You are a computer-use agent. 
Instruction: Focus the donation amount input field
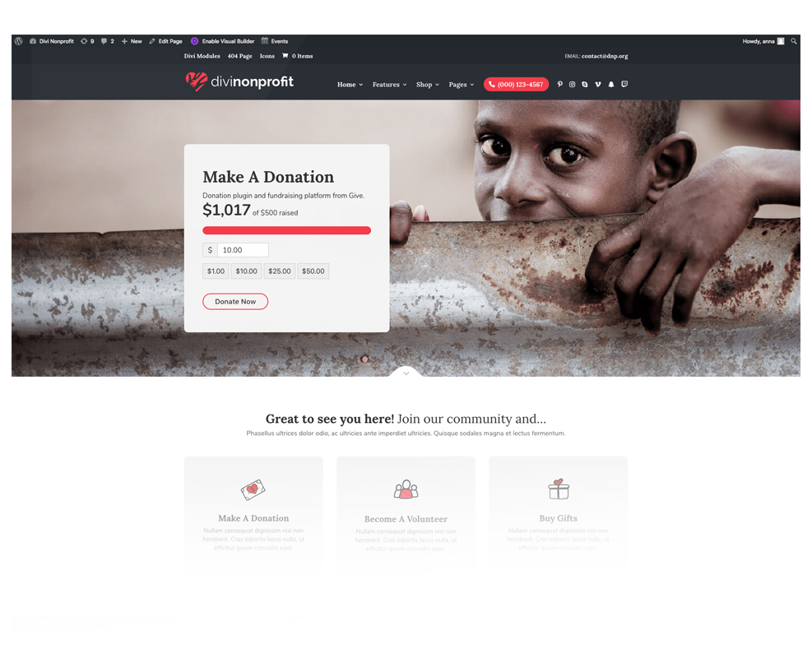(243, 250)
